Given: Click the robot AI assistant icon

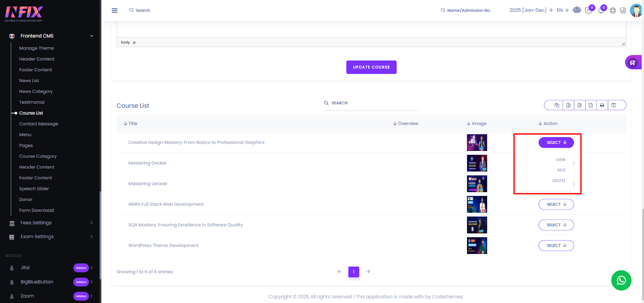Looking at the screenshot, I should (x=577, y=10).
